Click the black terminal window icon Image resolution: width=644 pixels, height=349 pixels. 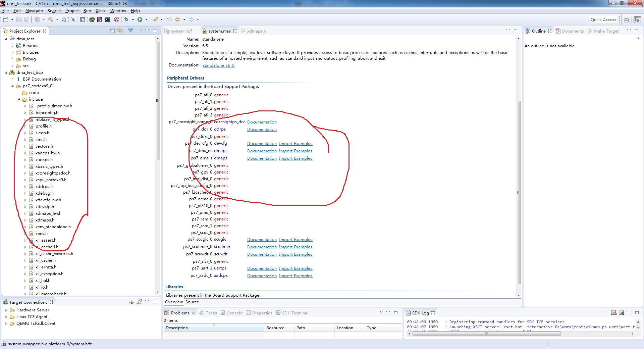107,20
